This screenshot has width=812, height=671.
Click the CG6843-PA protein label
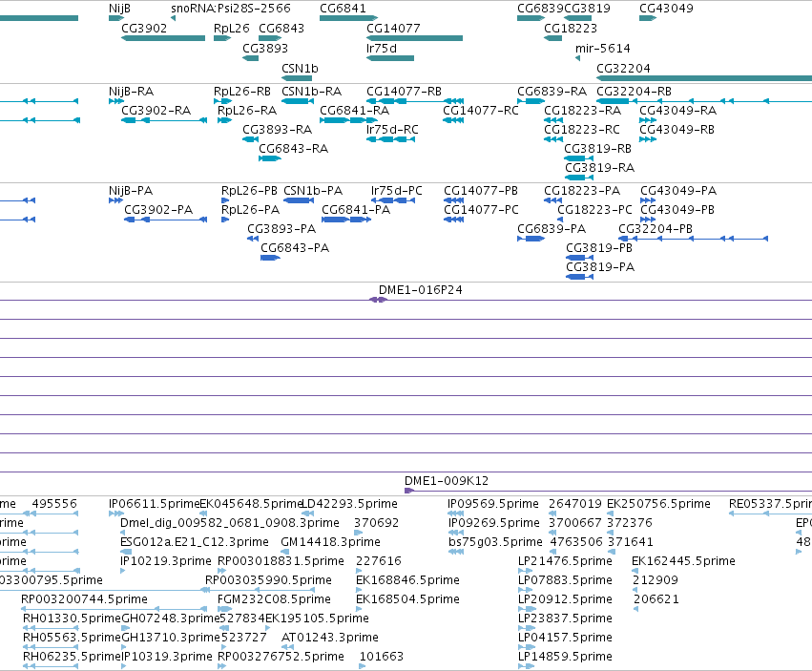[x=295, y=249]
